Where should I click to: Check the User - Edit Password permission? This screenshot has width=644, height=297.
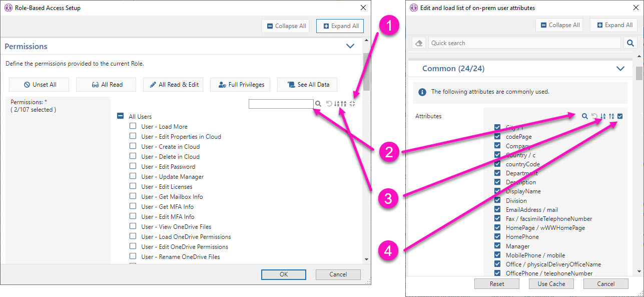[133, 166]
